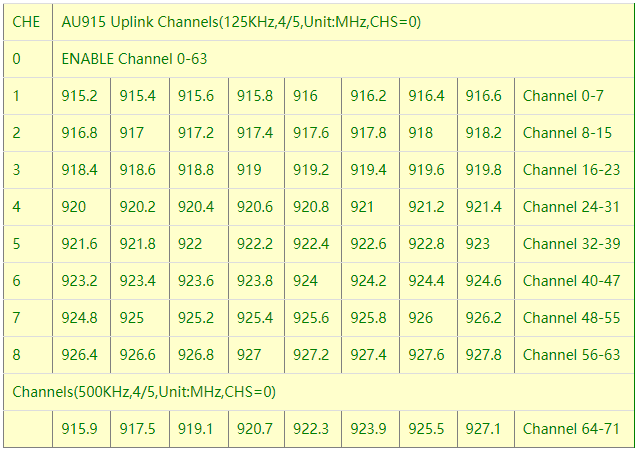Click the 916.8 frequency cell
The image size is (638, 451).
81,133
